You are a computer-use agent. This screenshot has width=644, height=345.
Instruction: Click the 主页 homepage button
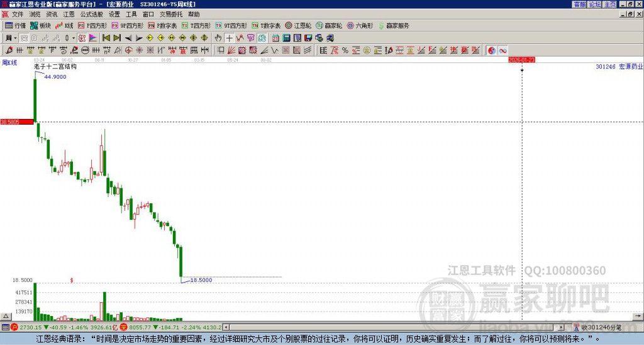tap(609, 4)
